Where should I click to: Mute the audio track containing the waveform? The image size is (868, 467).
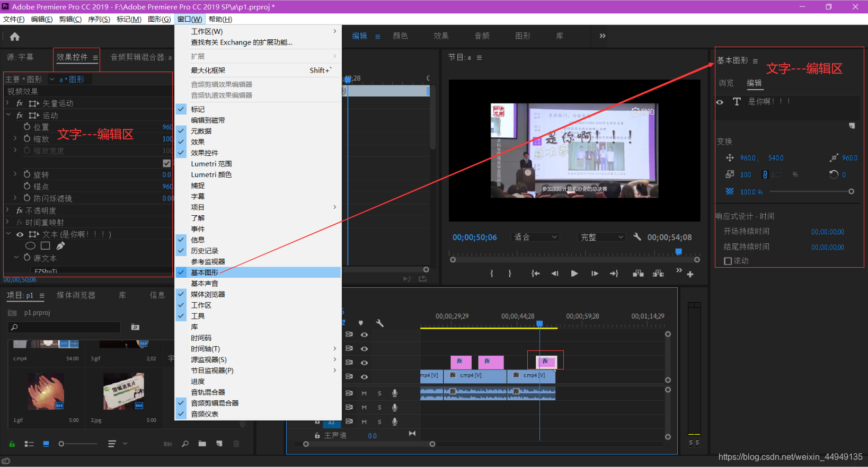(x=364, y=393)
